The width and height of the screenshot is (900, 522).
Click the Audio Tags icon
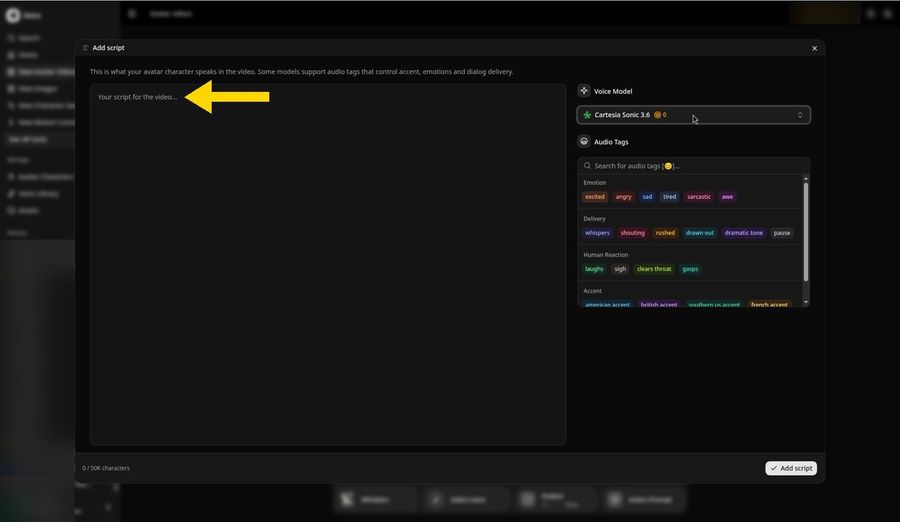click(x=584, y=141)
